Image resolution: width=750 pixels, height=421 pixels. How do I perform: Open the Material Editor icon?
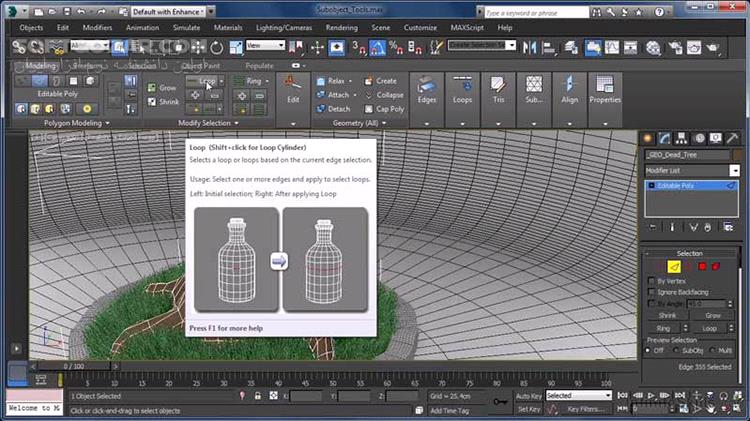[x=653, y=47]
